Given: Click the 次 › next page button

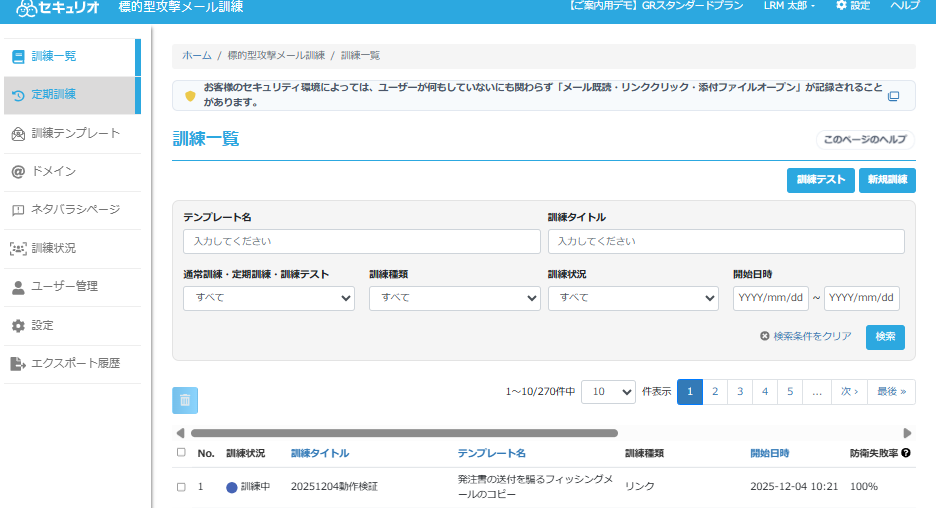Looking at the screenshot, I should click(849, 392).
